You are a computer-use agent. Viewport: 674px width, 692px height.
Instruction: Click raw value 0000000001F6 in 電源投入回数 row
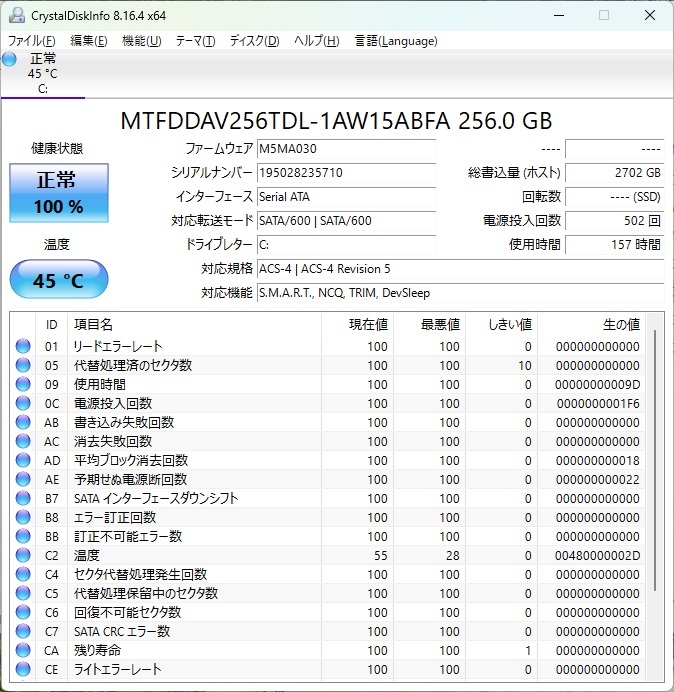coord(598,403)
